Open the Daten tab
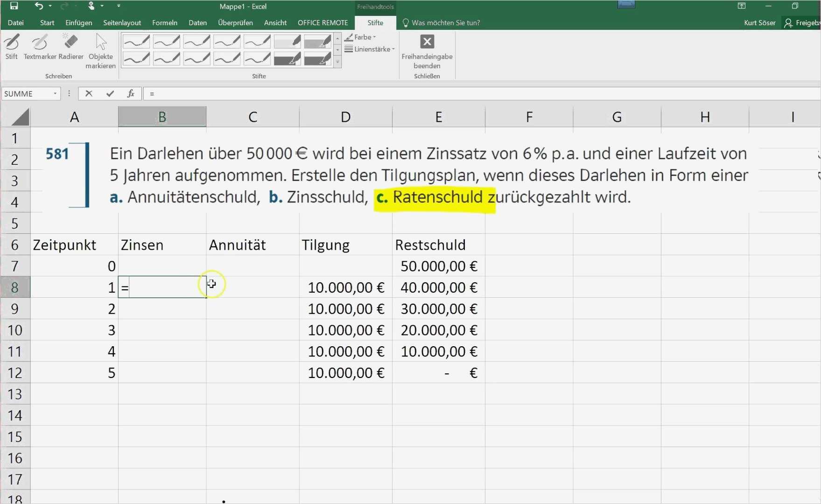 tap(198, 22)
